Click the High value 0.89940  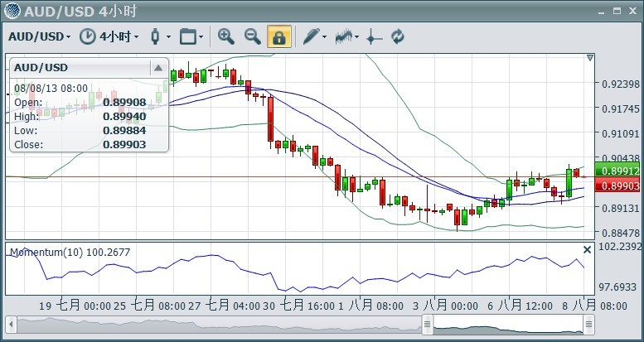pos(124,117)
